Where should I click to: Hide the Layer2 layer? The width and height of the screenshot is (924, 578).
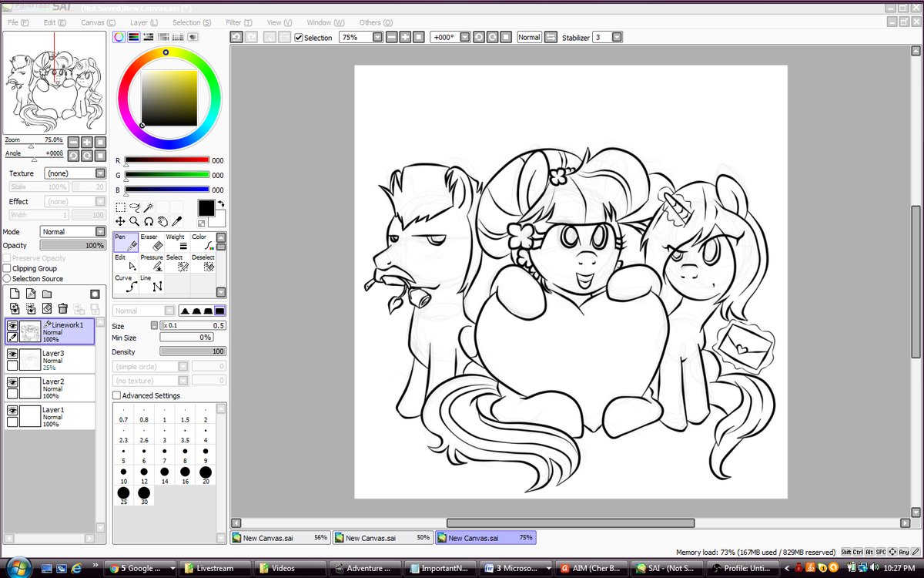pyautogui.click(x=12, y=382)
